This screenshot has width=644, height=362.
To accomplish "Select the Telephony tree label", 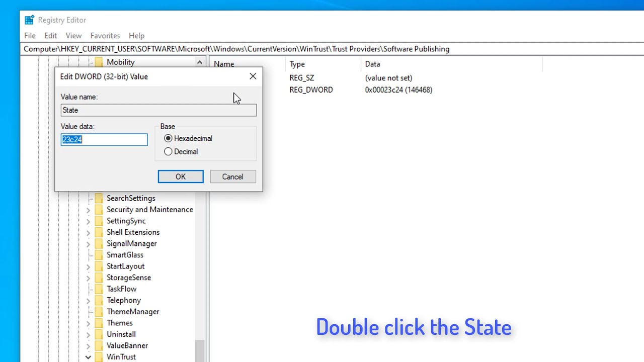I will (x=123, y=300).
